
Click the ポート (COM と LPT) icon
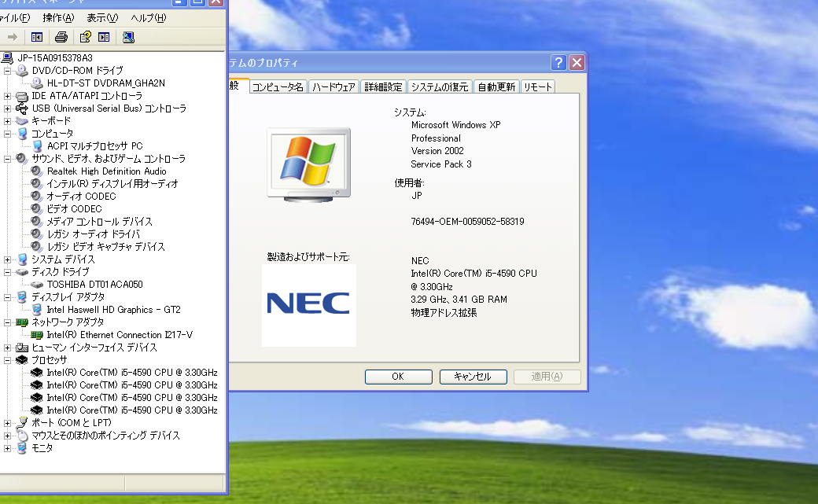point(22,422)
